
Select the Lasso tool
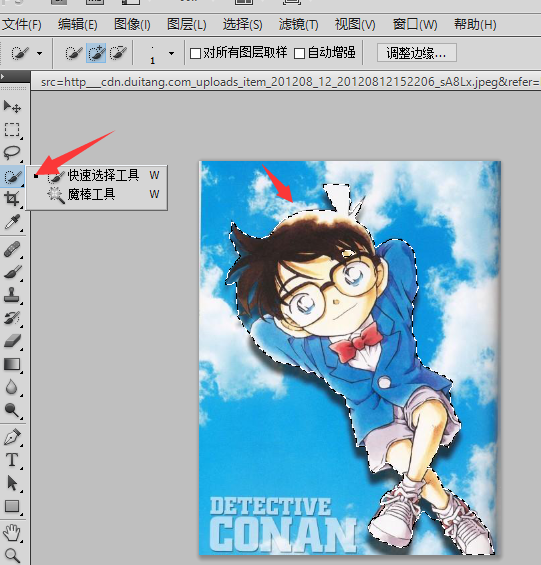tap(12, 153)
